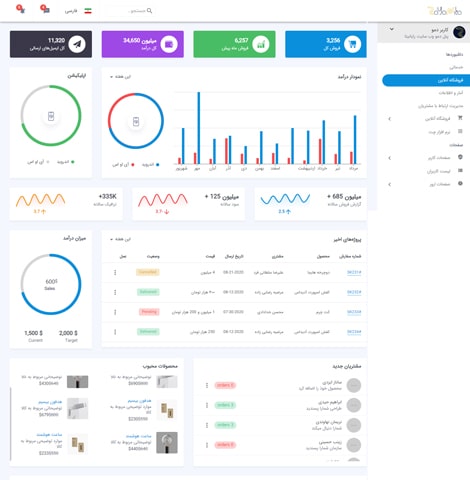470x480 pixels.
Task: Click the Iran flag language icon
Action: coord(88,11)
